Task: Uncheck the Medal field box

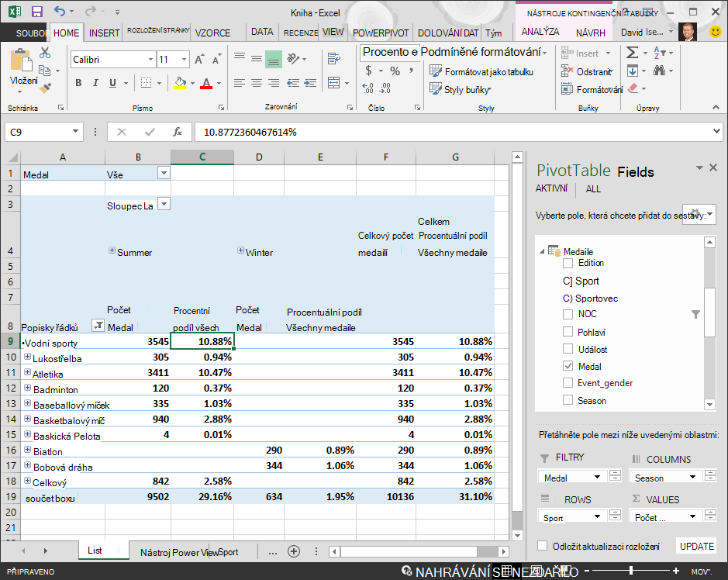Action: tap(568, 366)
